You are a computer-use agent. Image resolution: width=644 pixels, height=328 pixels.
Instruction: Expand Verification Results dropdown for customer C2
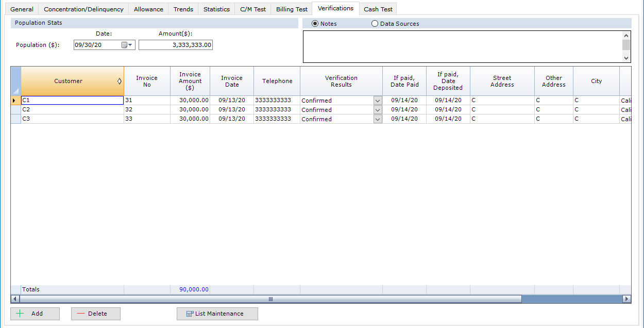click(378, 110)
